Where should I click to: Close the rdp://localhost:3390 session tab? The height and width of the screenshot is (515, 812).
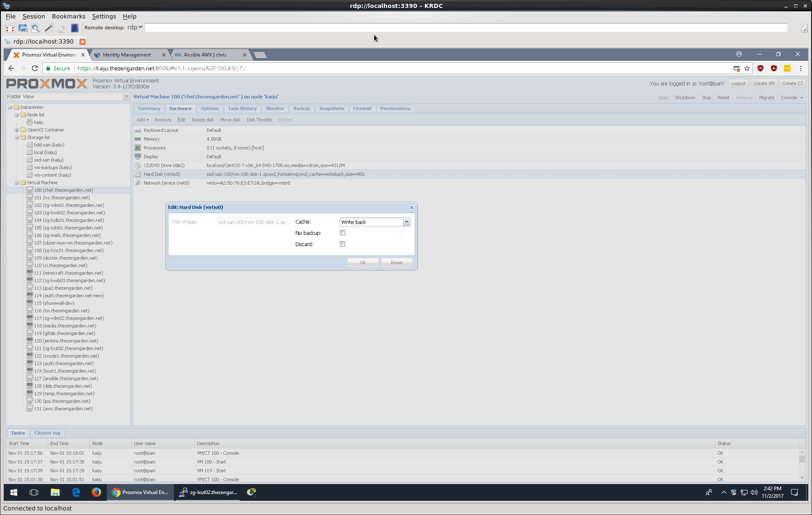coord(83,41)
